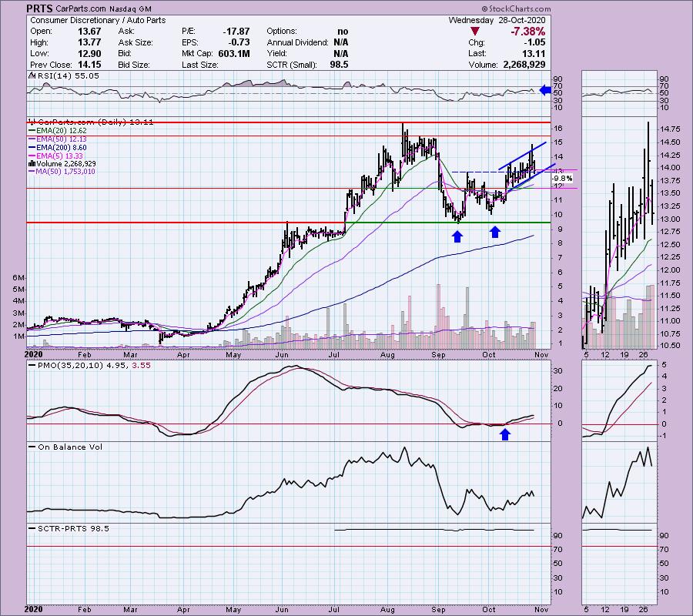The image size is (693, 616).
Task: Click the 'PMO(35,20,10)' indicator label
Action: [x=70, y=366]
